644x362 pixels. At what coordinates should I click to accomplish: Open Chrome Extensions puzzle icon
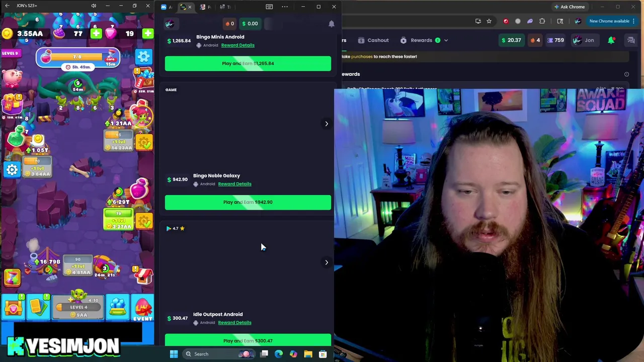pyautogui.click(x=542, y=21)
